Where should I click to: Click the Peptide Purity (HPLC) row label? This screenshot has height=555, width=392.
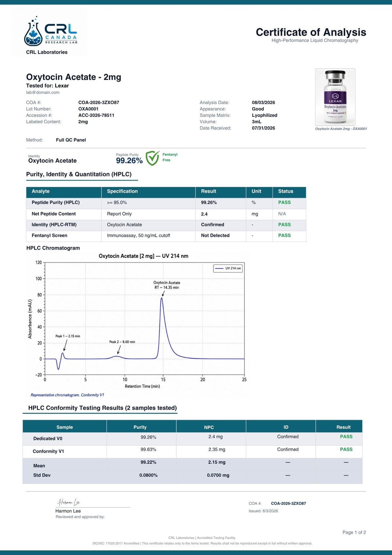(56, 202)
